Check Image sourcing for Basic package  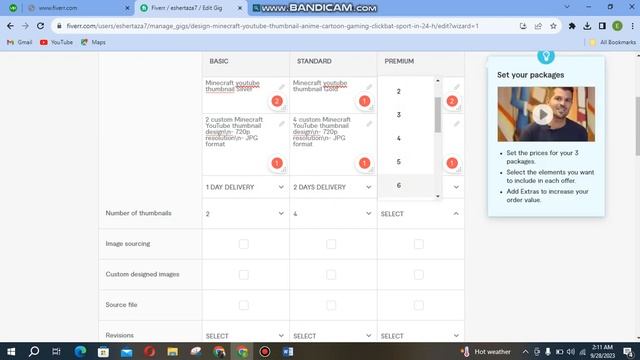tap(244, 244)
